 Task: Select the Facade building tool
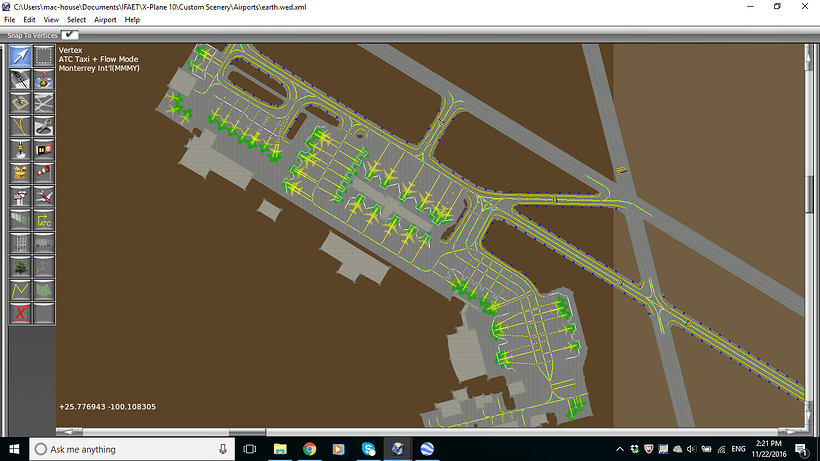20,244
